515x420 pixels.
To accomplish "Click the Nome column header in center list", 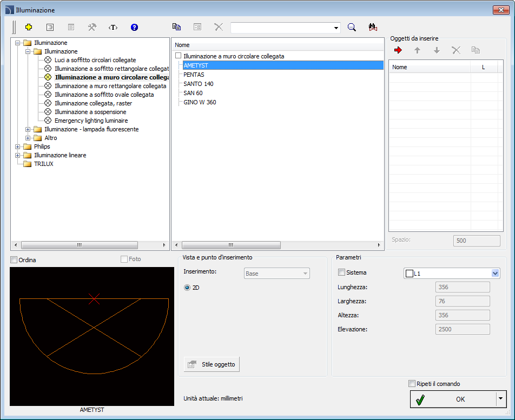I will coord(278,45).
